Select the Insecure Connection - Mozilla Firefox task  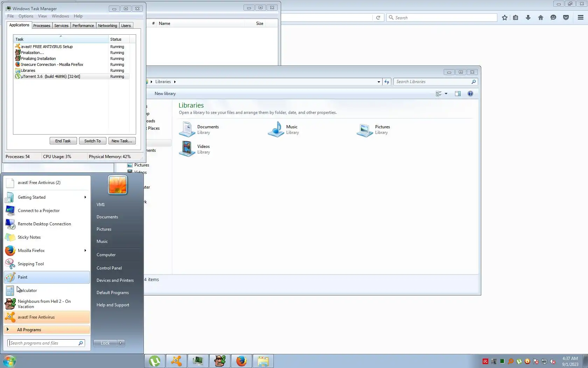point(71,64)
